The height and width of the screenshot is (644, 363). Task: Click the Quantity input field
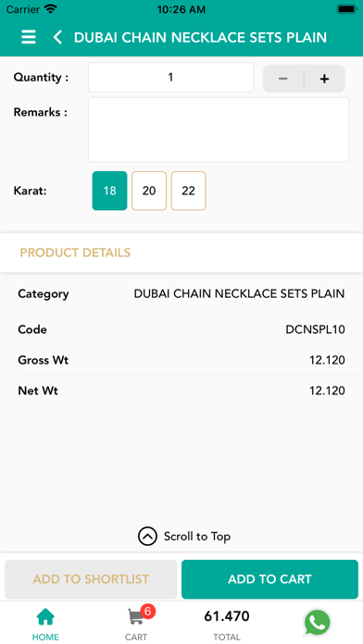[170, 77]
